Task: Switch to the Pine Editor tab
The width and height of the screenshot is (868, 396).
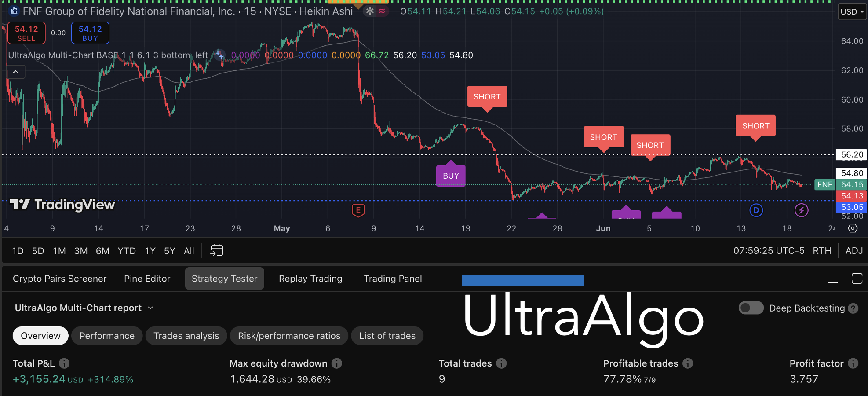Action: pyautogui.click(x=147, y=279)
